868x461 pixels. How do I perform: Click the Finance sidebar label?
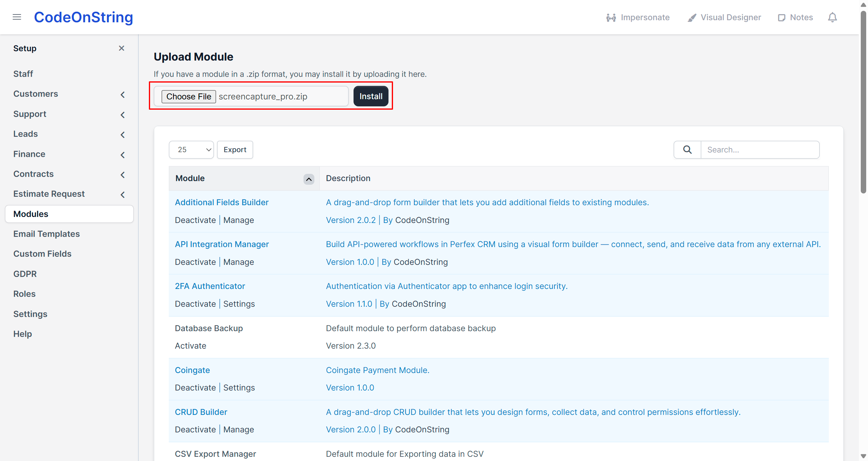click(29, 154)
